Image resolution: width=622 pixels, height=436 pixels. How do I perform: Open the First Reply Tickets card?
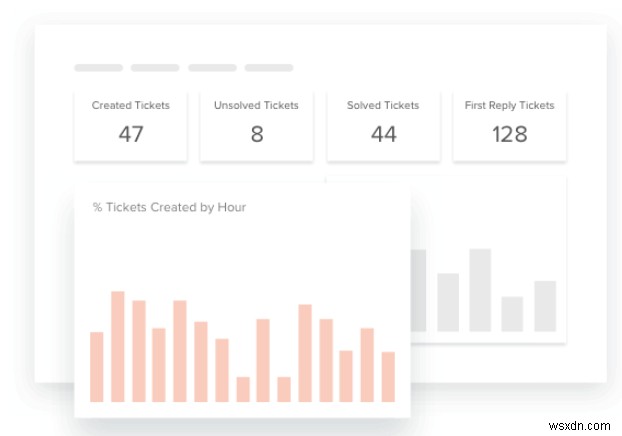[509, 124]
